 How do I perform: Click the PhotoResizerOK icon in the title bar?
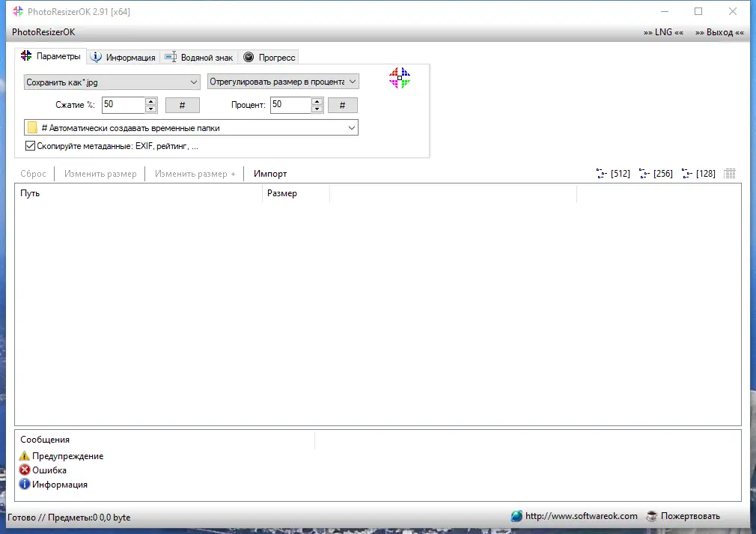point(17,11)
